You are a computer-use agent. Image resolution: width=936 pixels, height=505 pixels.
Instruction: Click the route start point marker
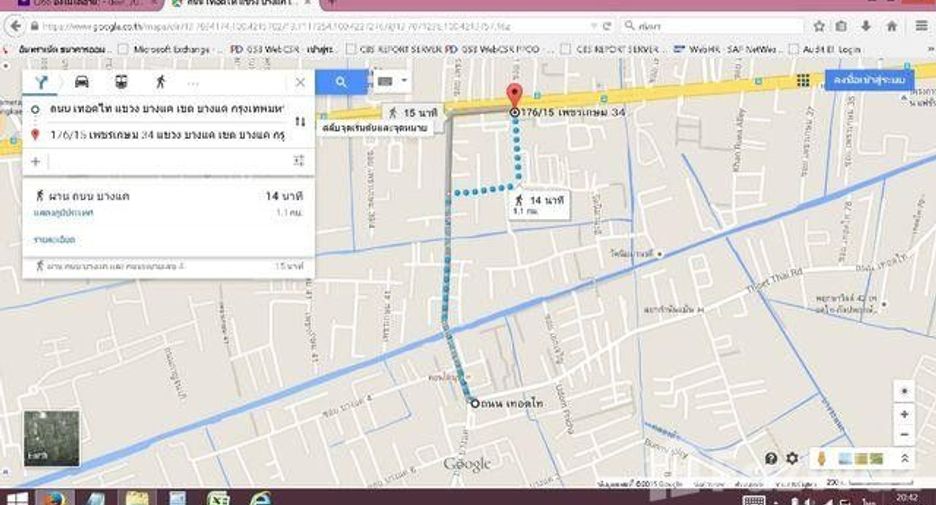(475, 404)
